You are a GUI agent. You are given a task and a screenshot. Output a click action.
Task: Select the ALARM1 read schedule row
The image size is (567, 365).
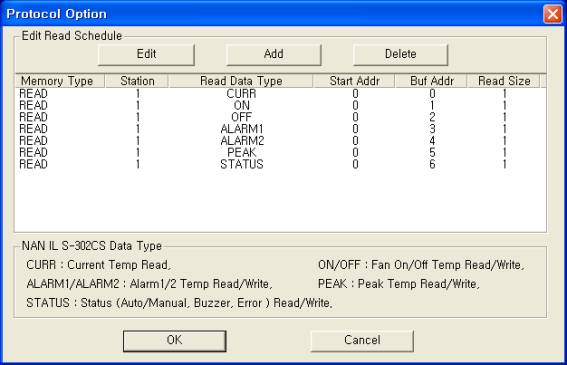[280, 129]
